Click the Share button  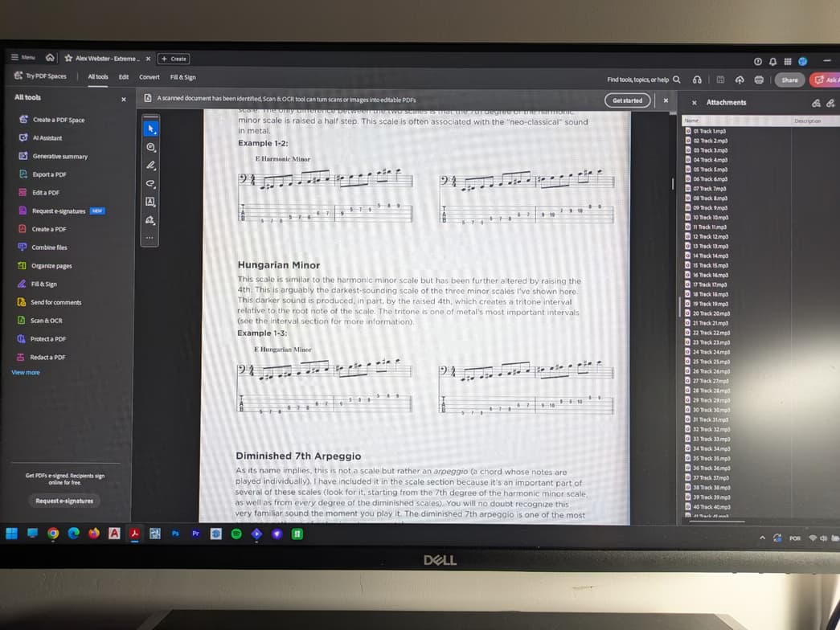point(789,80)
